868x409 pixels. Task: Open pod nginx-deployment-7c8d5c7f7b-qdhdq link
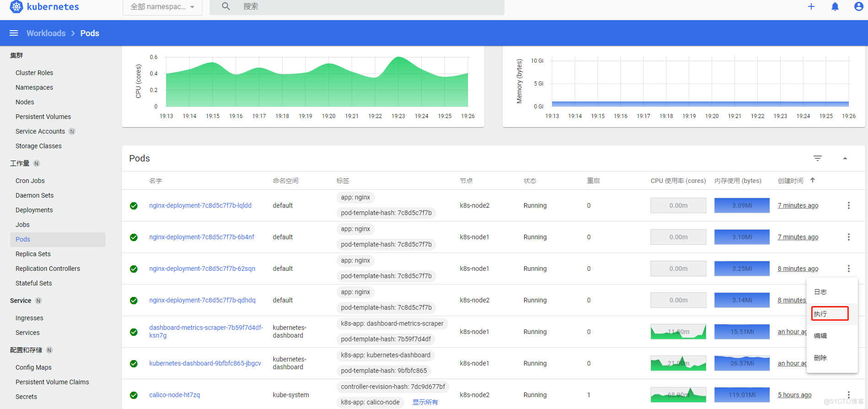tap(202, 300)
